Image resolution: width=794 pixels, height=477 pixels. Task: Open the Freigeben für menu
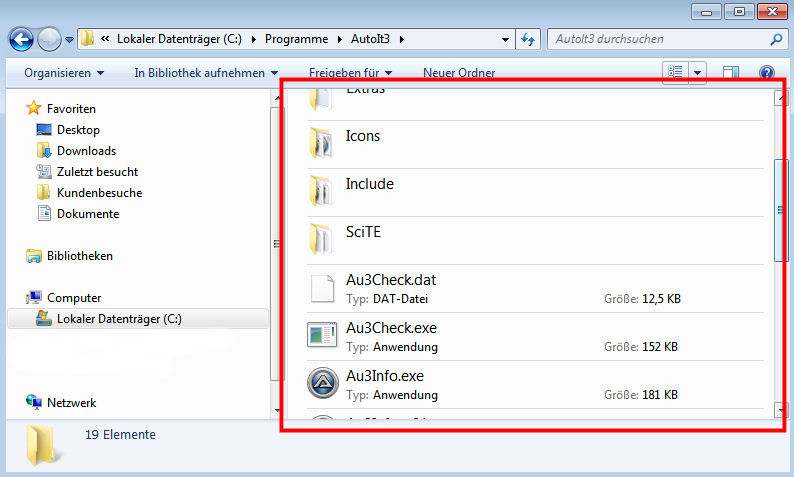(350, 73)
